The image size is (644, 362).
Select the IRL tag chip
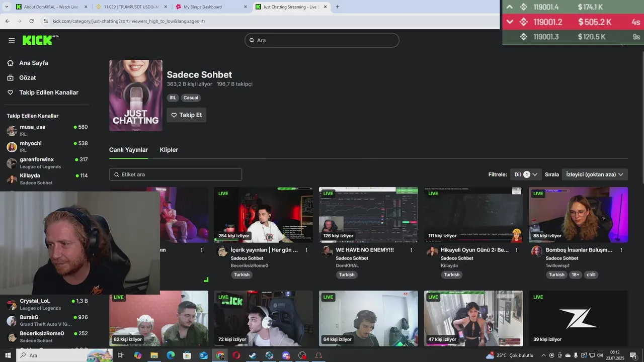[x=173, y=98]
